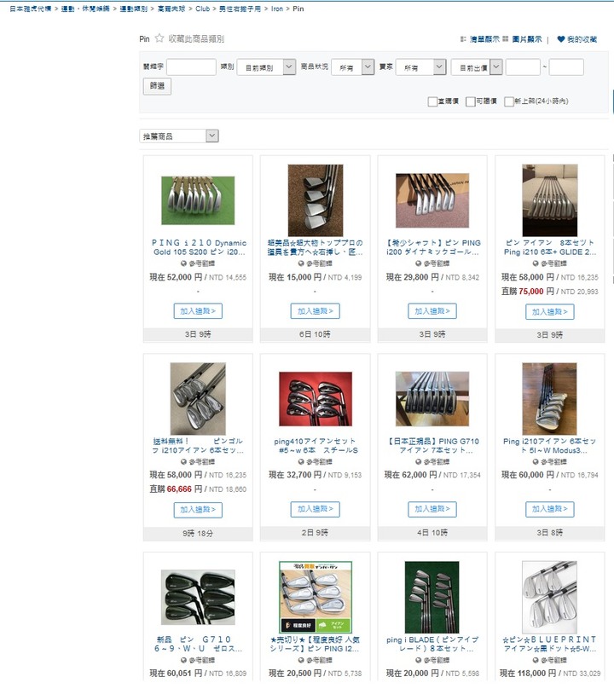Viewport: 614px width, 700px height.
Task: Open the PING i210 irons on green thumbnail
Action: coord(198,200)
